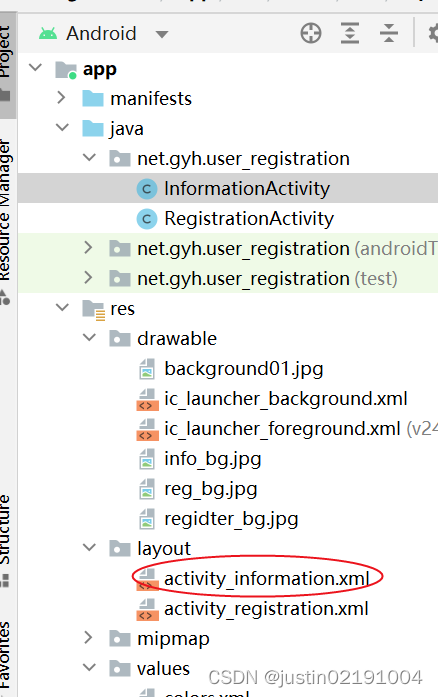
Task: Click the RegistrationActivity class icon
Action: click(147, 219)
